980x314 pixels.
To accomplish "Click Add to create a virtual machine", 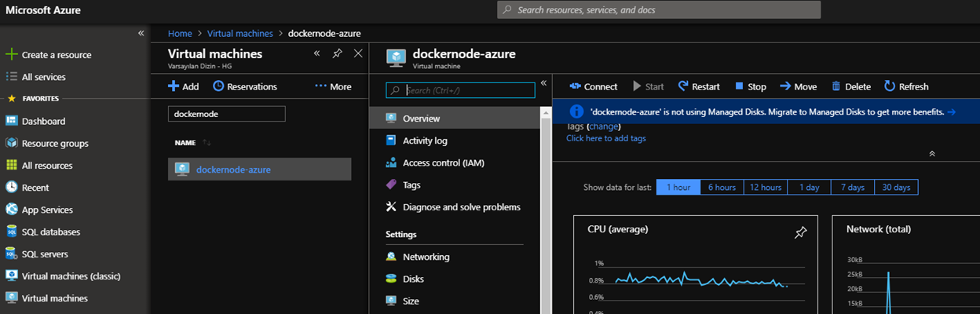I will 184,86.
